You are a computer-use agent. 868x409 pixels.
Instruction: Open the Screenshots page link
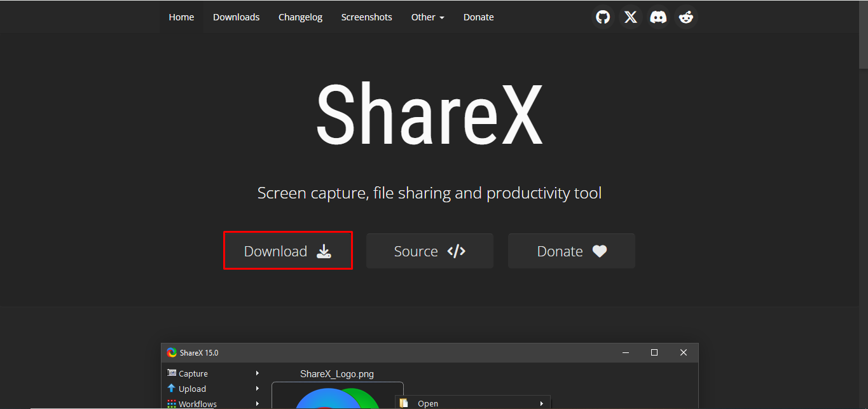pos(366,17)
